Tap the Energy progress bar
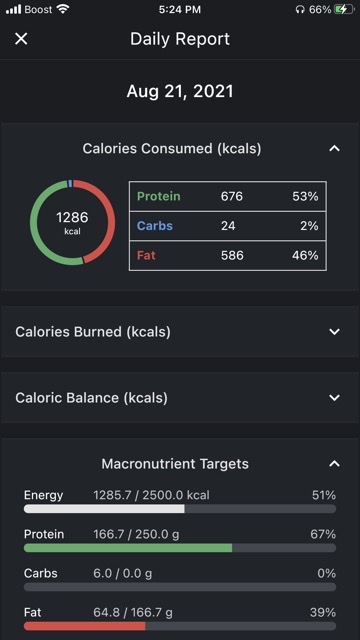Image resolution: width=360 pixels, height=640 pixels. (180, 509)
